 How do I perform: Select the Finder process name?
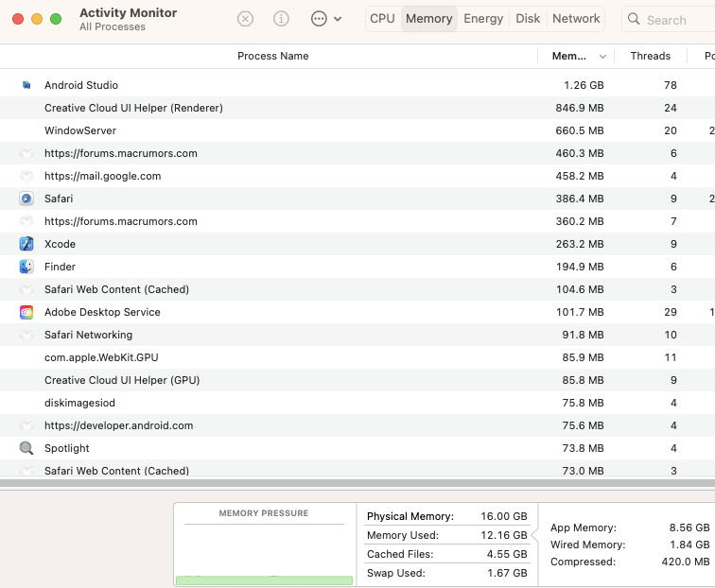[60, 267]
